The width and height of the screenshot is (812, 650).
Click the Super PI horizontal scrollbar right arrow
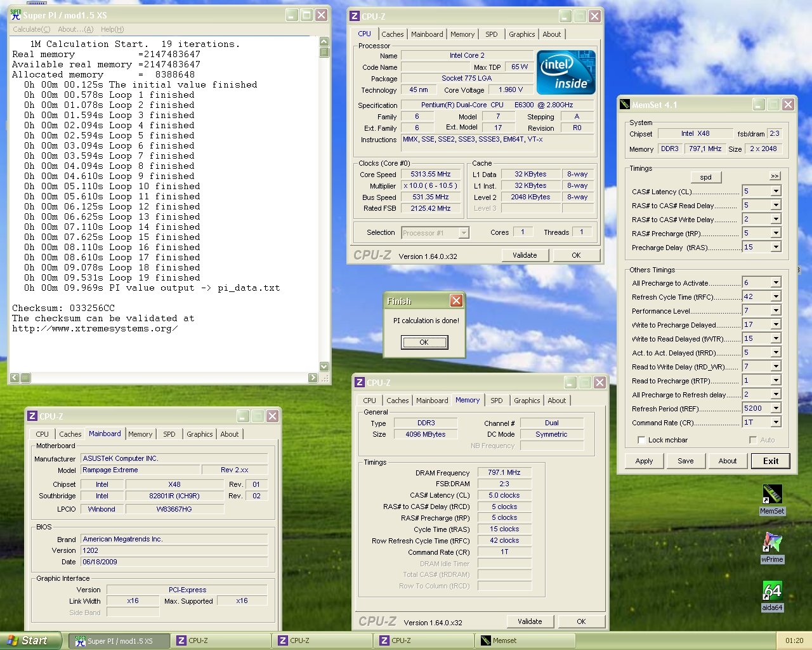point(313,378)
